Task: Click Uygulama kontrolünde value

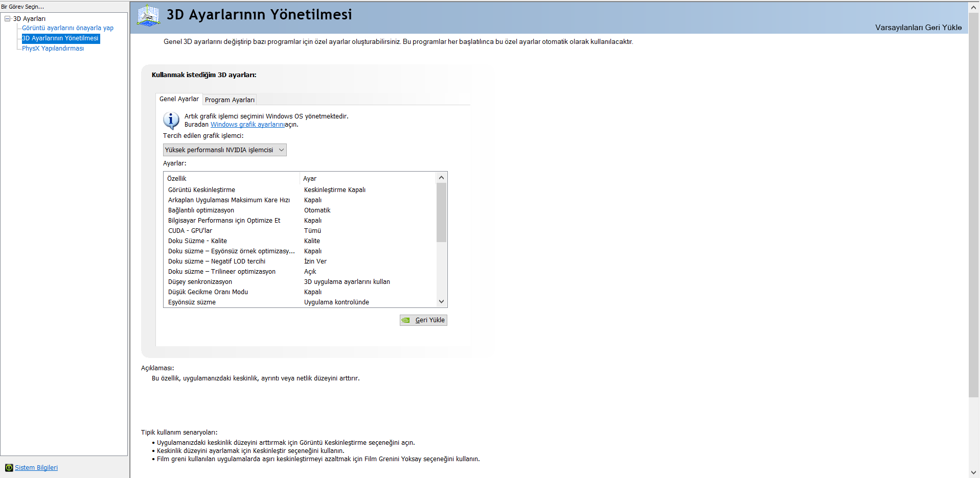Action: [x=337, y=302]
